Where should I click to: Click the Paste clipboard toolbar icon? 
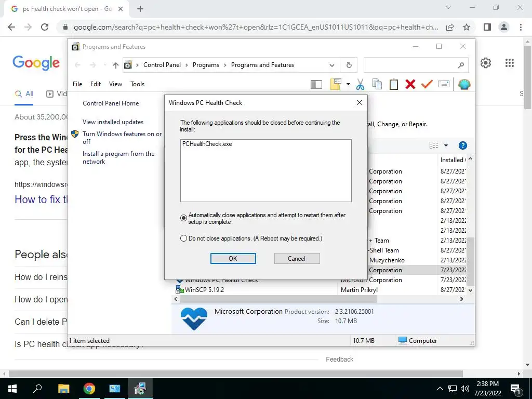coord(394,84)
